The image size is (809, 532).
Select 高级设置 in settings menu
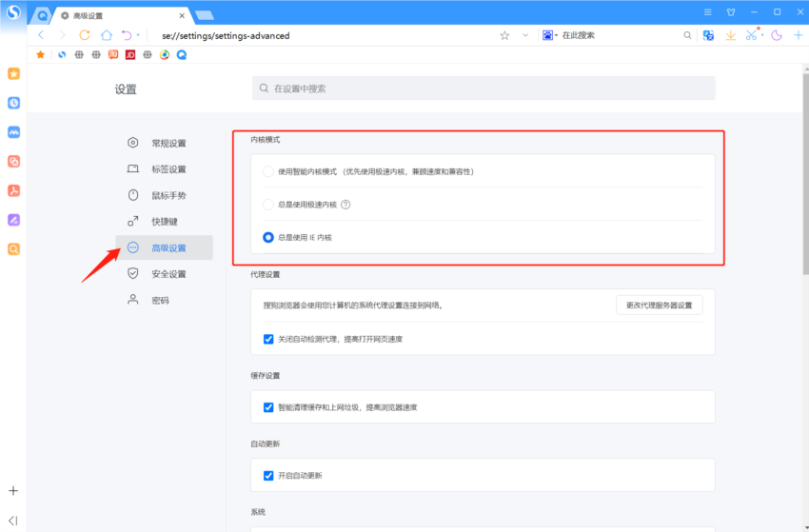coord(164,247)
